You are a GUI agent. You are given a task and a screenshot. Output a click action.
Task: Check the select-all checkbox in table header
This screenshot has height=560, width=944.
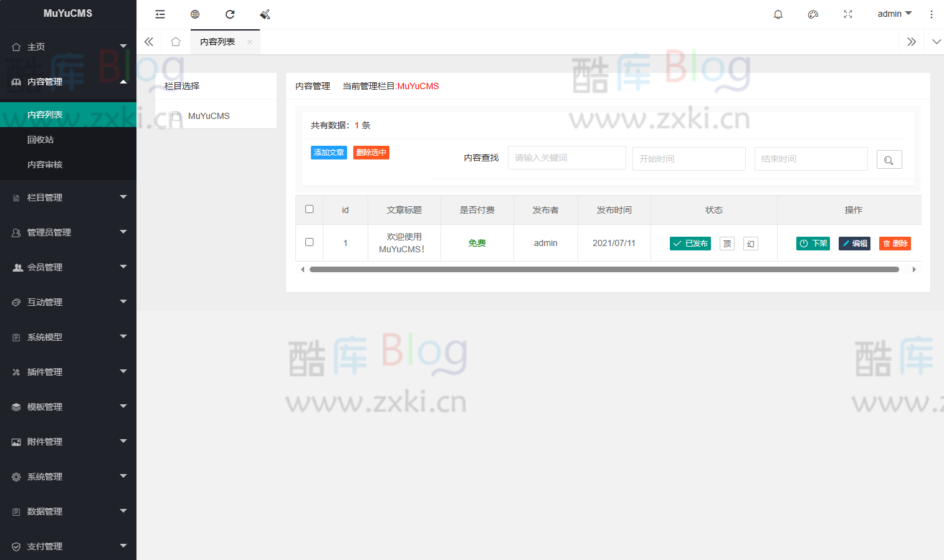coord(309,210)
